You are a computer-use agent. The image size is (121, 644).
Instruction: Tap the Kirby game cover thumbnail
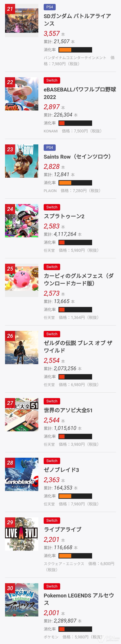[x=22, y=281]
